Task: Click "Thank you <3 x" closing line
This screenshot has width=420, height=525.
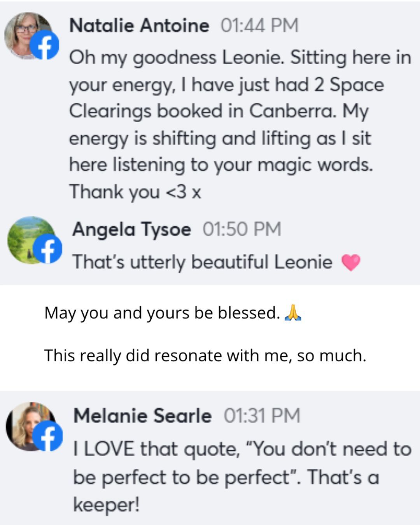Action: pyautogui.click(x=135, y=192)
